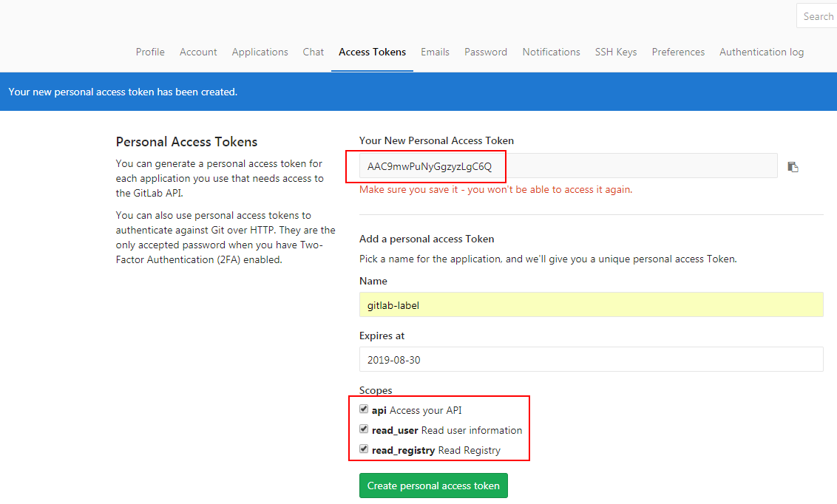Click the 'Personal Access Tokens' heading
The height and width of the screenshot is (504, 837).
(x=187, y=141)
